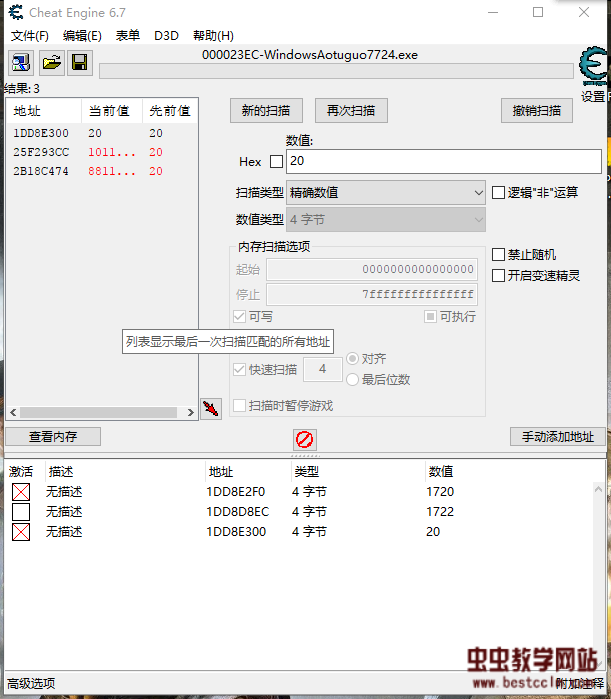Click 新的扫描 button
The width and height of the screenshot is (611, 699).
pos(266,111)
